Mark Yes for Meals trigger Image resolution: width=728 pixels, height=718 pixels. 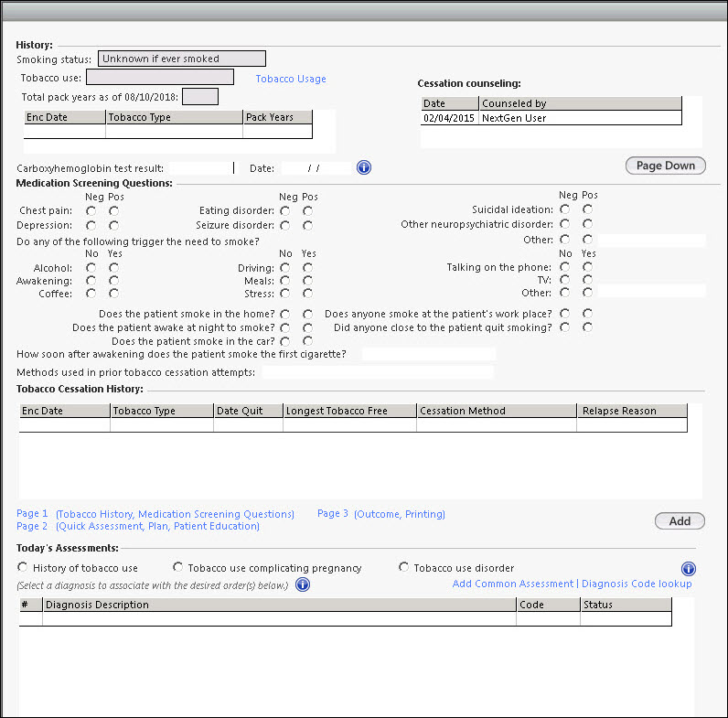[308, 281]
